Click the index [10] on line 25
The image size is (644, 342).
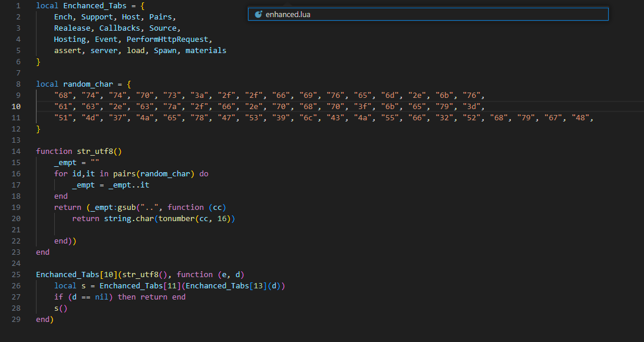pyautogui.click(x=108, y=275)
